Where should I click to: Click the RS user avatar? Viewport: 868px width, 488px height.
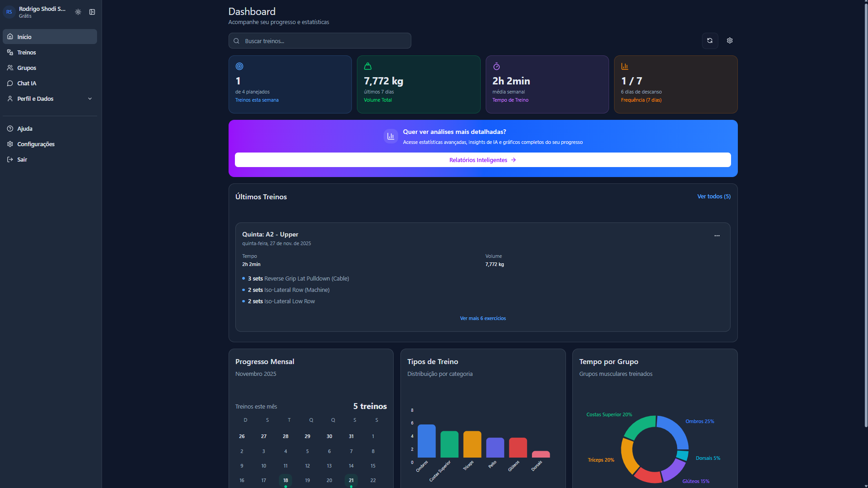click(x=9, y=12)
